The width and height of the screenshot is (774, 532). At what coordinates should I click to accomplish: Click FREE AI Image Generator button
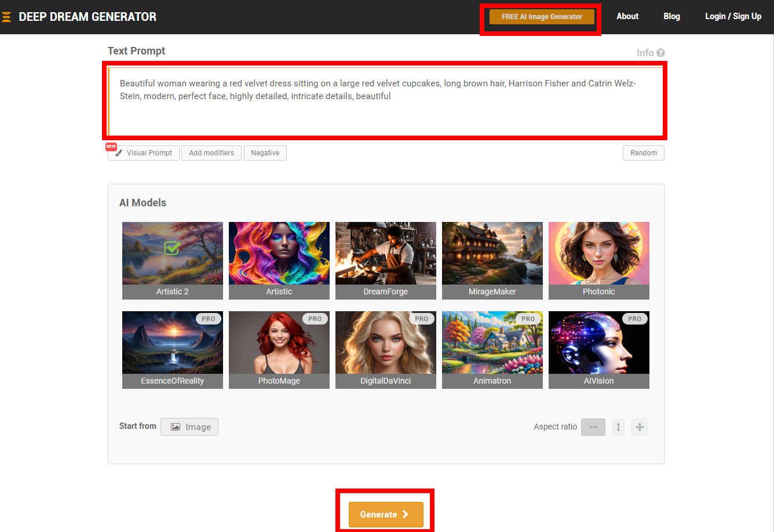point(542,17)
